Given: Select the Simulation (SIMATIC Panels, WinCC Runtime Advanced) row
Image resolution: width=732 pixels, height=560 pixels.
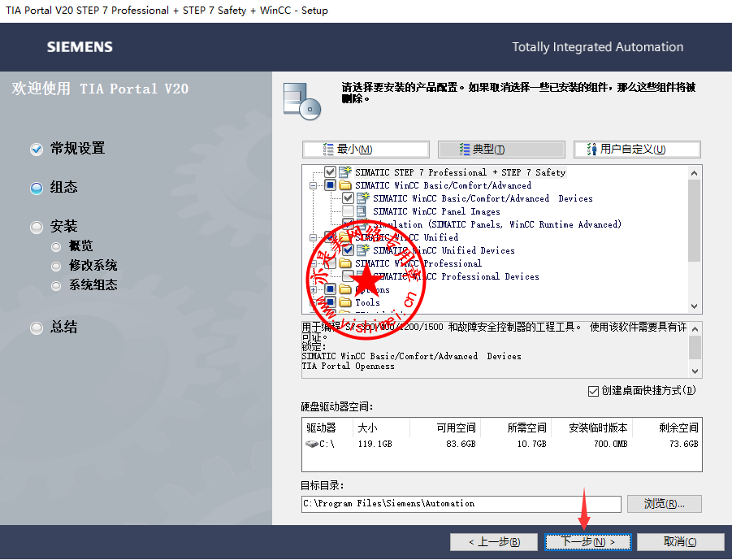Looking at the screenshot, I should click(497, 224).
